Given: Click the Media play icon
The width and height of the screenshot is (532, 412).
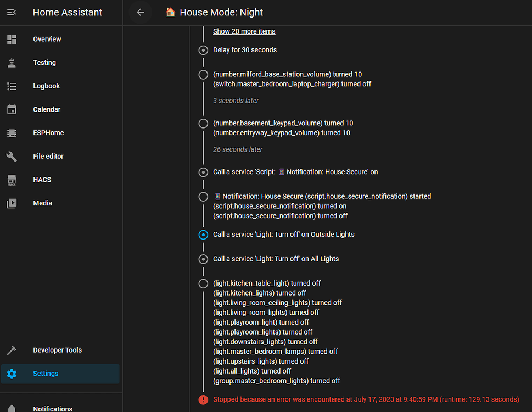Looking at the screenshot, I should pos(12,203).
